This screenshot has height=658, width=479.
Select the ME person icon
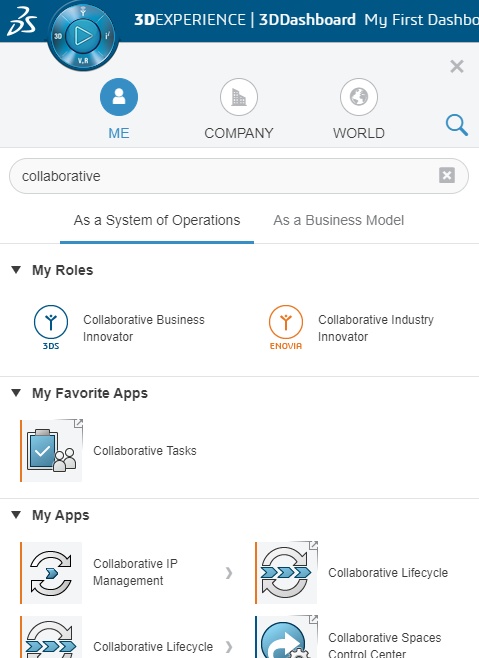point(119,97)
